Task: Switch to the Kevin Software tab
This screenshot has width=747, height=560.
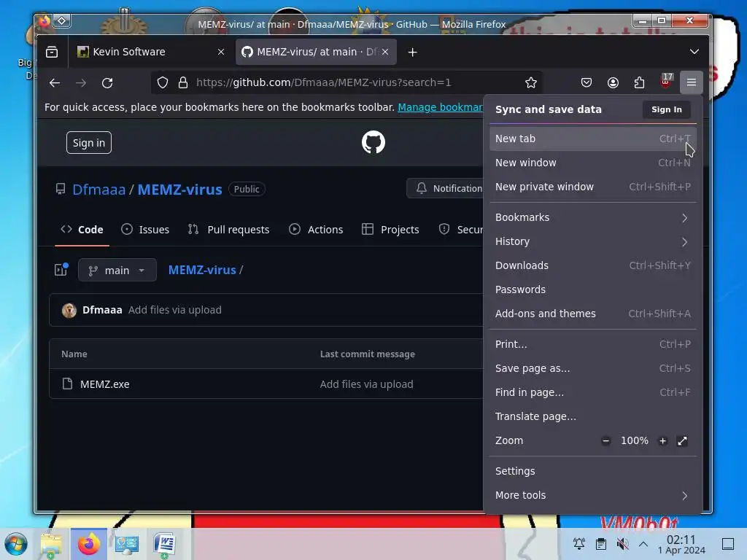Action: [150, 52]
